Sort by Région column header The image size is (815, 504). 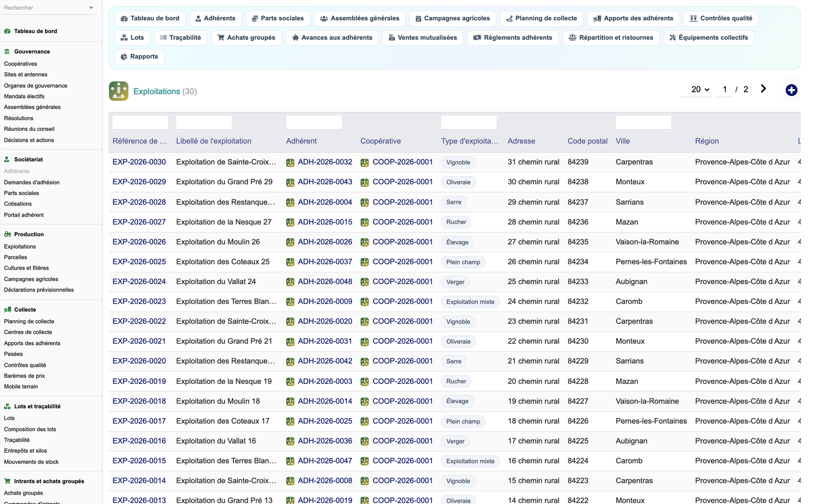click(x=707, y=141)
